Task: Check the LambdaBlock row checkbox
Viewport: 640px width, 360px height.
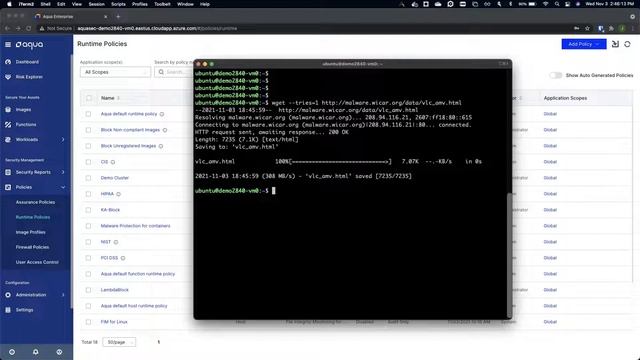Action: click(89, 290)
